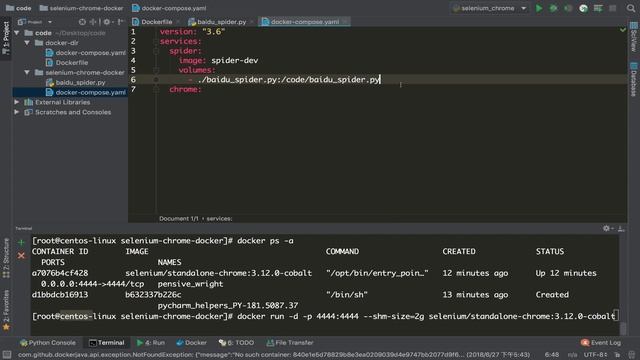Toggle the SciView side tool window
640x360 pixels.
(x=633, y=37)
